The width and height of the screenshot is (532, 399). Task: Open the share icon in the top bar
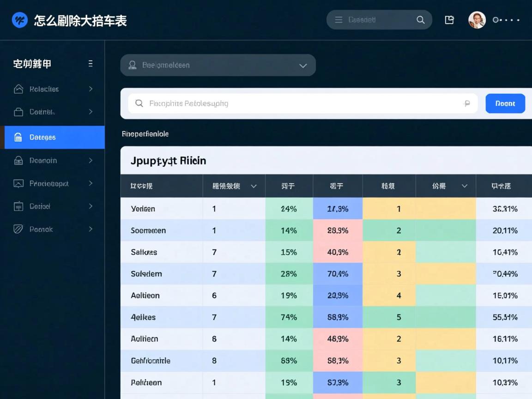pyautogui.click(x=449, y=20)
